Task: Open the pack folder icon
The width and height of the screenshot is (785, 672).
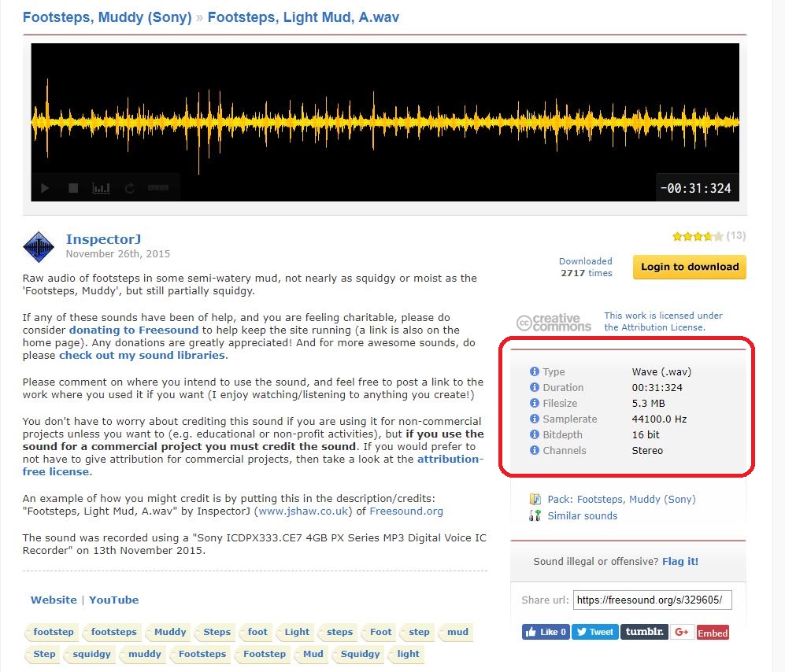Action: pyautogui.click(x=535, y=499)
